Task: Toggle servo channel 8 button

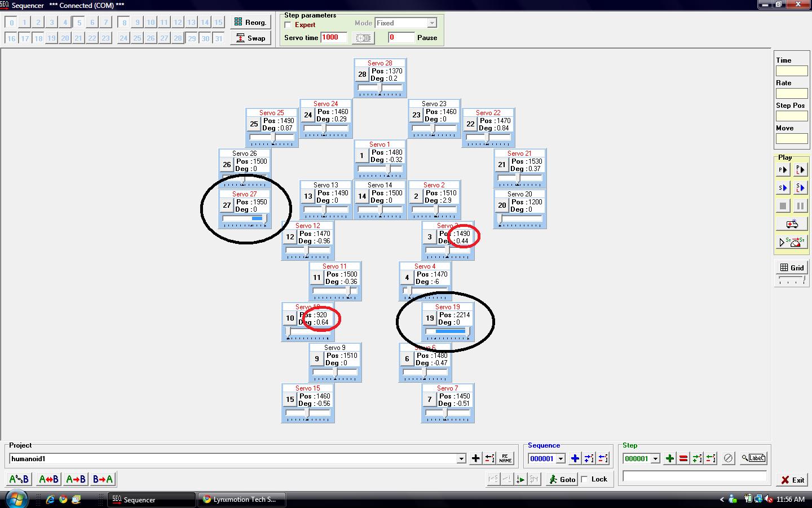Action: tap(124, 23)
